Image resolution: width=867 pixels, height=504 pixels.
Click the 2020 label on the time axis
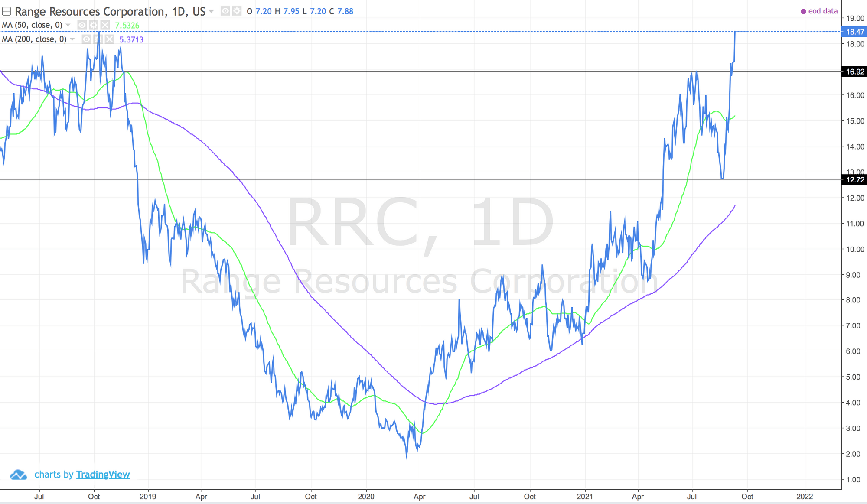point(366,497)
